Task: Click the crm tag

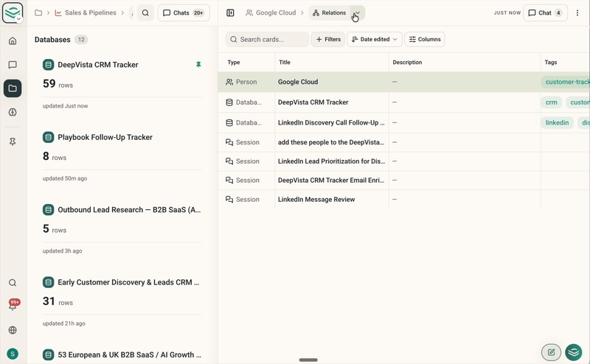Action: (551, 102)
